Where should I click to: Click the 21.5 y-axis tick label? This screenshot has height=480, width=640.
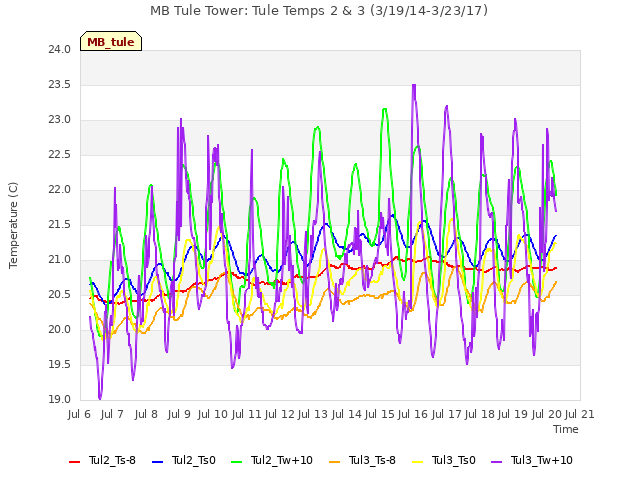[x=60, y=224]
